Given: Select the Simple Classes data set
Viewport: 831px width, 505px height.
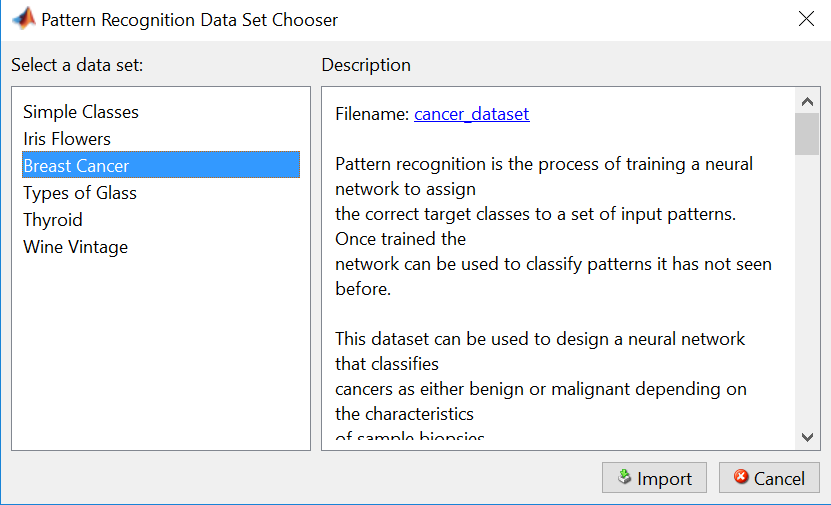Looking at the screenshot, I should click(81, 112).
